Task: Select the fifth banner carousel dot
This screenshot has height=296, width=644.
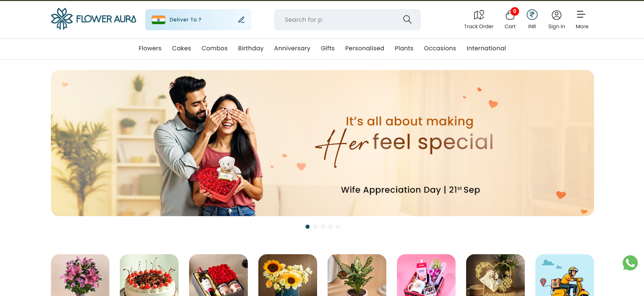Action: (x=338, y=227)
